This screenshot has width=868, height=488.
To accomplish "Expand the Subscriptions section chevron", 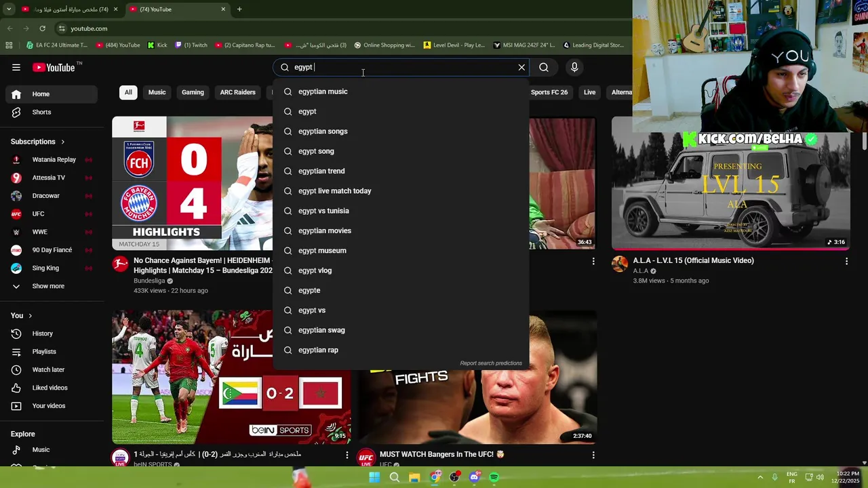I will (63, 142).
